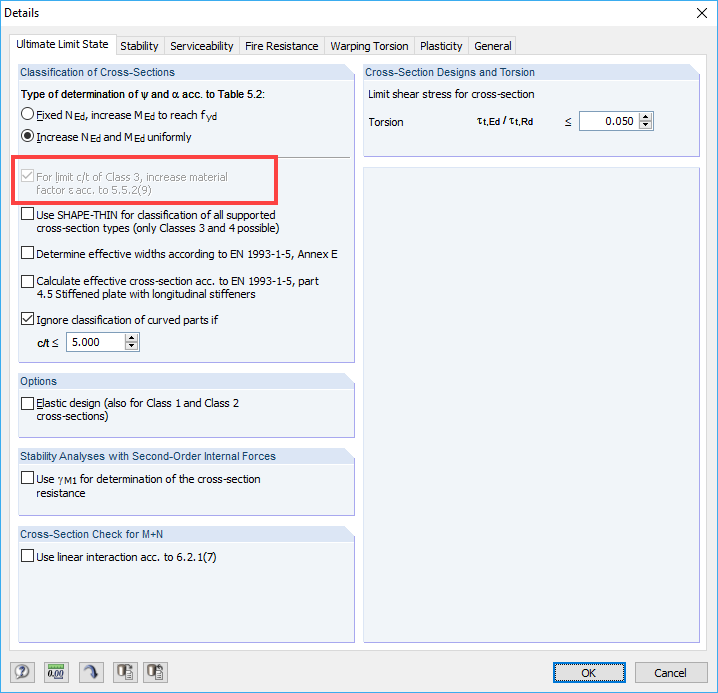Select the Ultimate Limit State tab
The width and height of the screenshot is (718, 693).
pyautogui.click(x=62, y=44)
